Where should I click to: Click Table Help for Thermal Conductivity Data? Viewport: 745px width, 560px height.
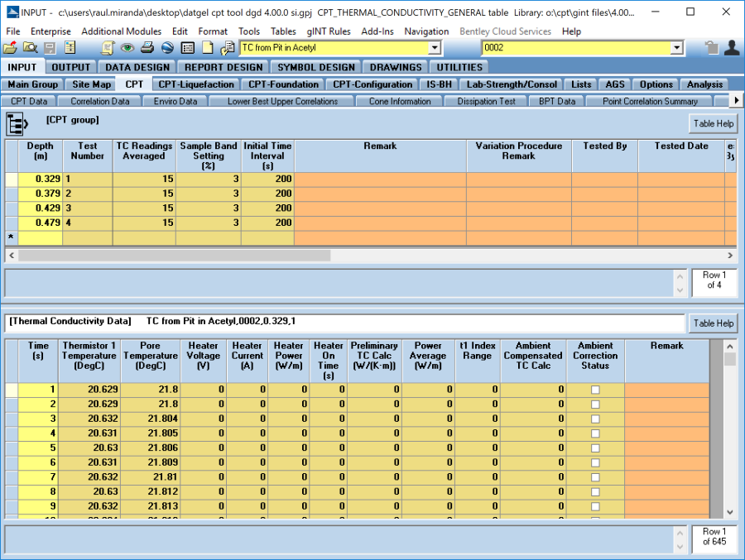pyautogui.click(x=713, y=323)
